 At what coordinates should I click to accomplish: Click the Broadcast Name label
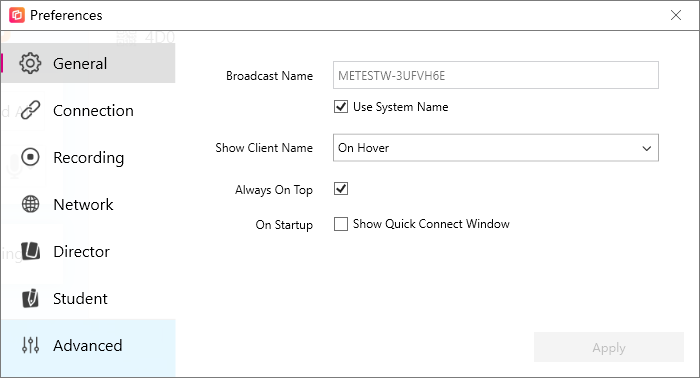(269, 76)
